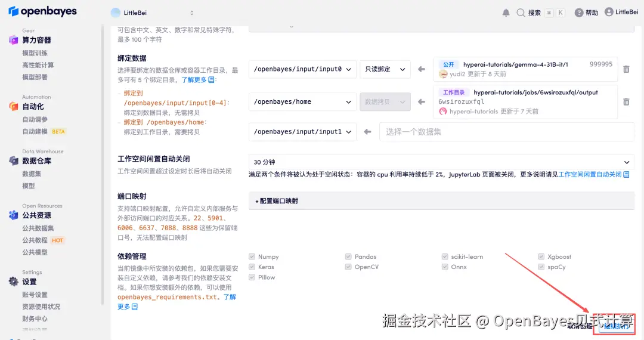Toggle the Onnx checkbox
This screenshot has width=644, height=340.
point(445,267)
